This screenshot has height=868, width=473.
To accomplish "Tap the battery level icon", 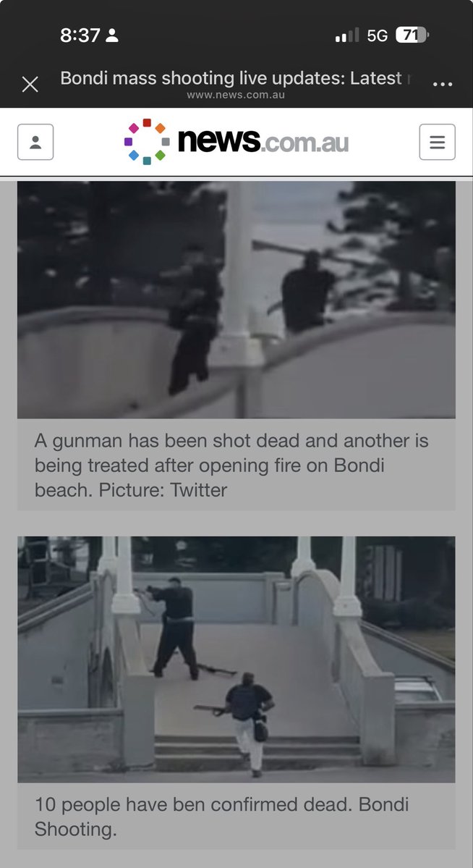I will click(412, 35).
